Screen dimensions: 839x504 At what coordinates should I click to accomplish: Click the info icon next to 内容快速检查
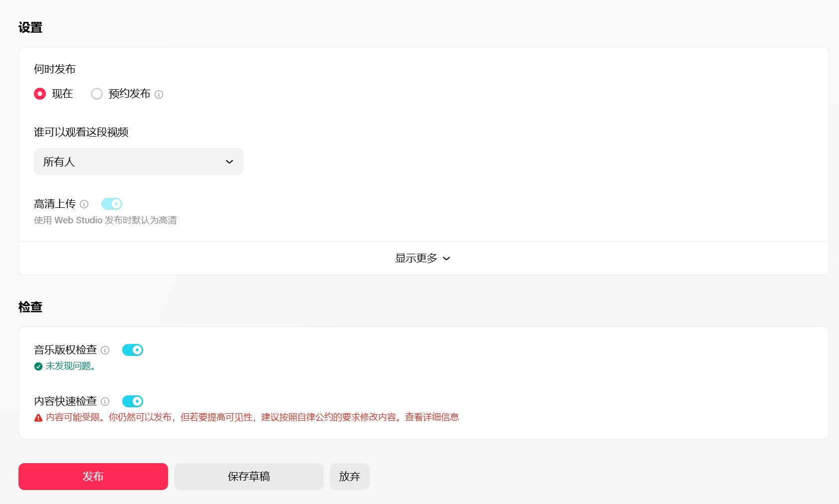pyautogui.click(x=105, y=401)
